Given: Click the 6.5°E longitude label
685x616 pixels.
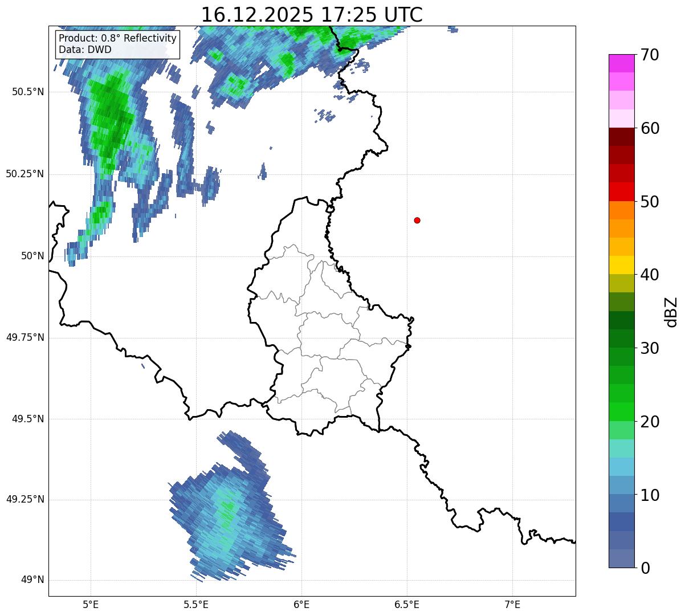Looking at the screenshot, I should pos(407,604).
